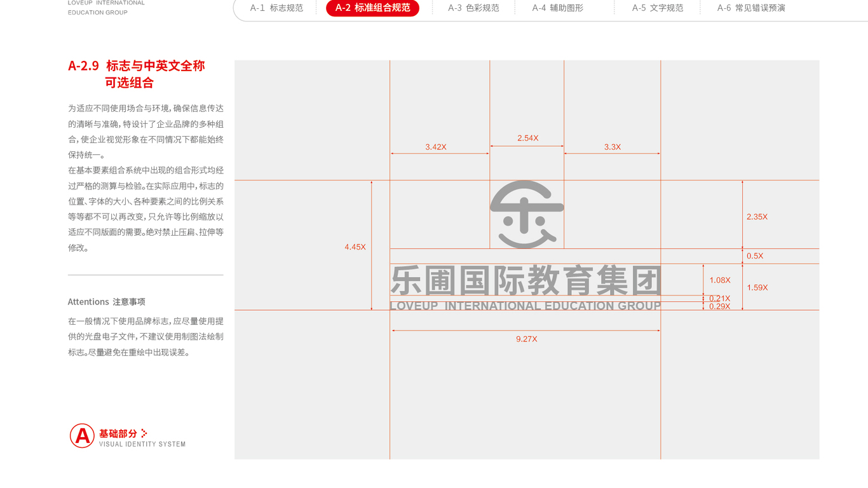Click the 2.35X dimension label

757,217
